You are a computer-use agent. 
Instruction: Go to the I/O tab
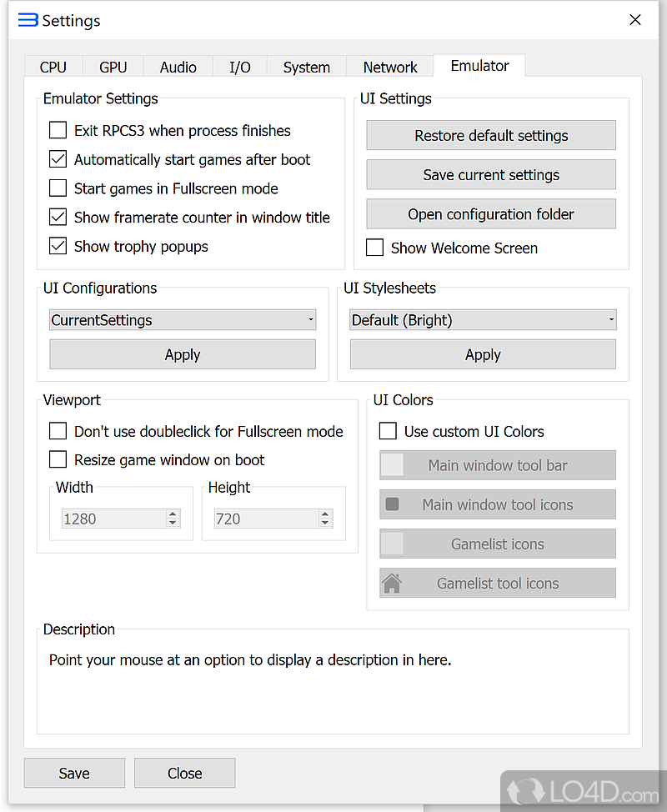click(240, 67)
